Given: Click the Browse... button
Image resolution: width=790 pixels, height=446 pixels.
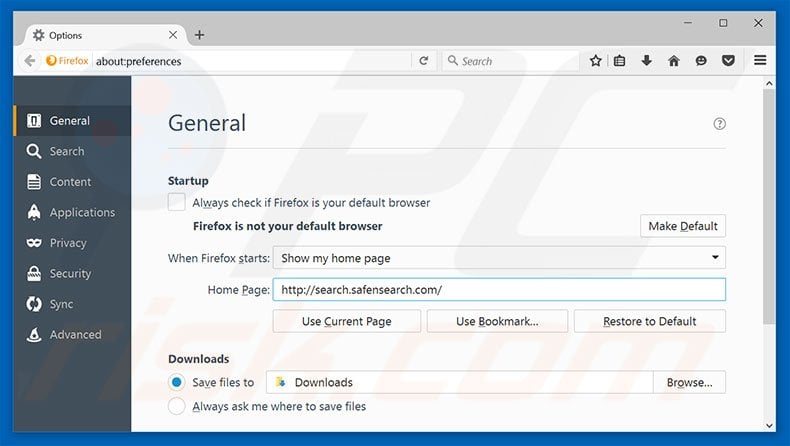Looking at the screenshot, I should 689,382.
